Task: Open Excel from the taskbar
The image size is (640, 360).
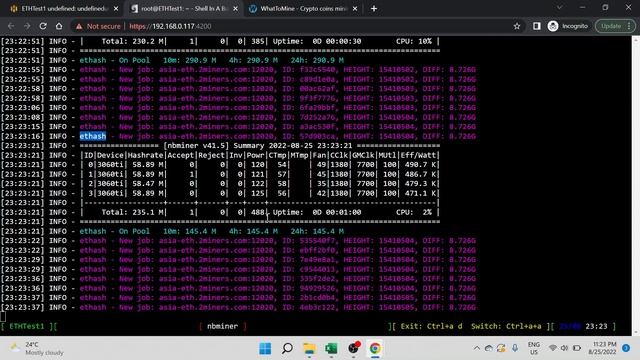Action: (x=331, y=349)
